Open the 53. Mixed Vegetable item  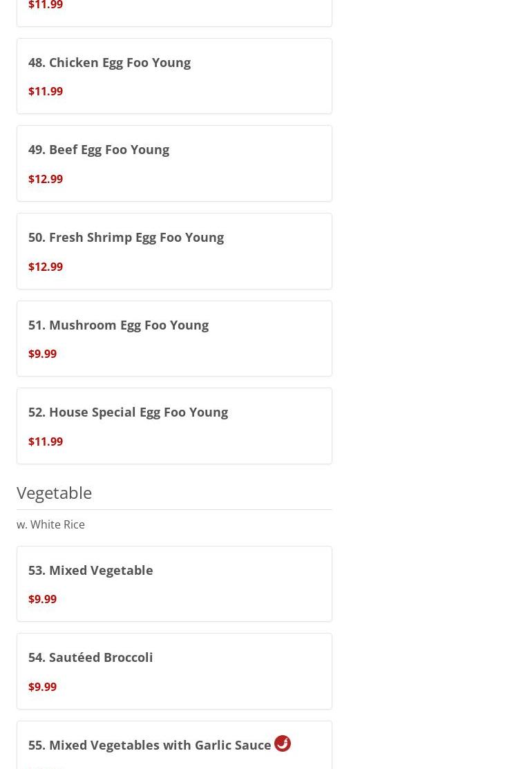pyautogui.click(x=91, y=570)
